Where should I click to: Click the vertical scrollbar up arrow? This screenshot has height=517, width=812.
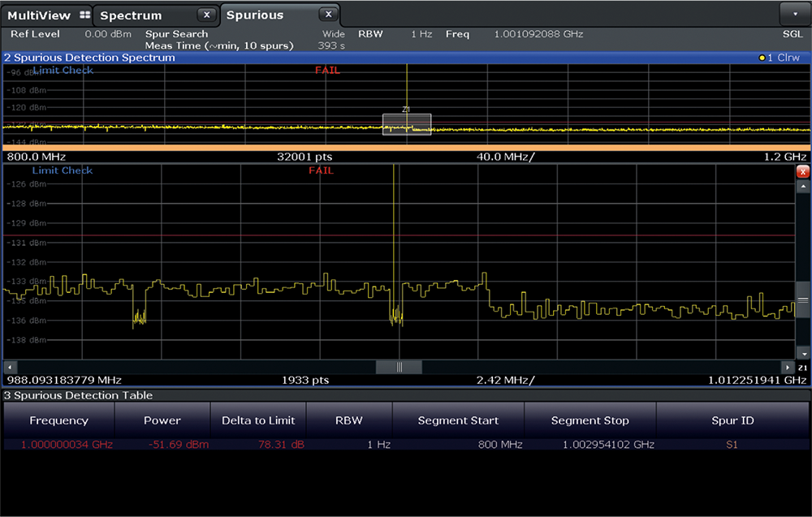pos(803,188)
